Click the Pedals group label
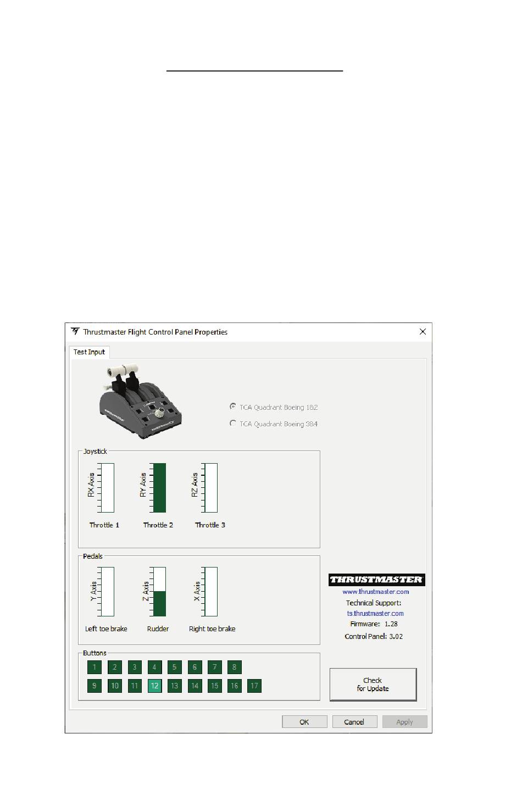Viewport: 522px width, 812px height. pyautogui.click(x=93, y=557)
